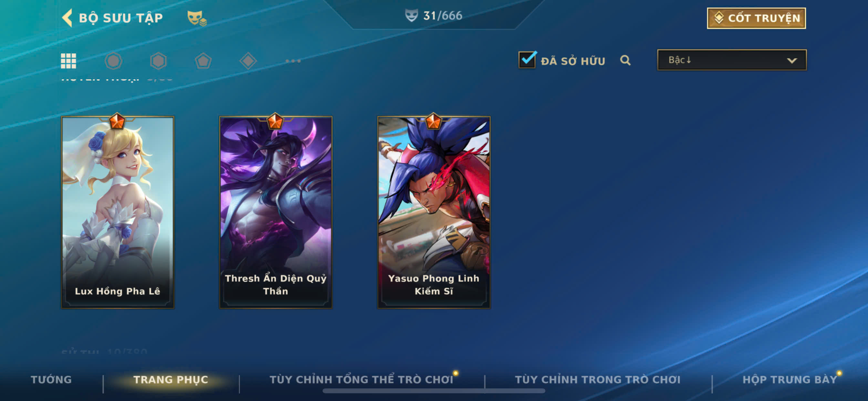
Task: Select the all-skins grid filter icon
Action: (x=68, y=61)
